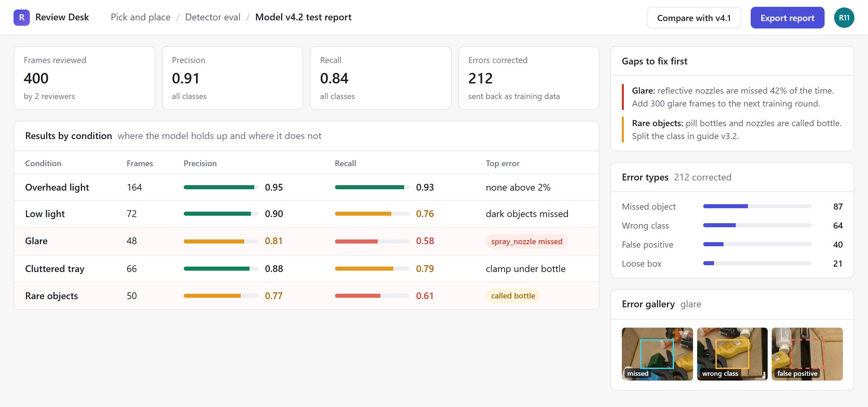Viewport: 868px width, 407px height.
Task: Click the Precision column header
Action: tap(200, 163)
